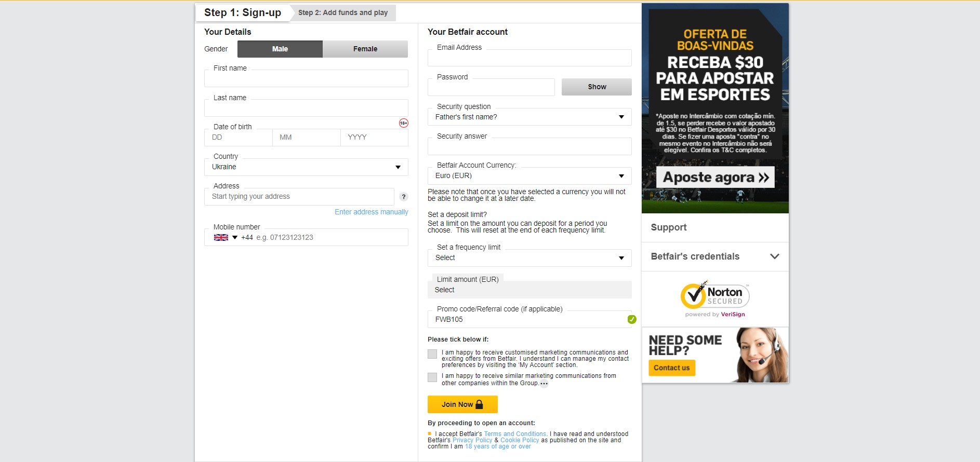Click Enter address manually link
This screenshot has height=462, width=980.
tap(372, 212)
